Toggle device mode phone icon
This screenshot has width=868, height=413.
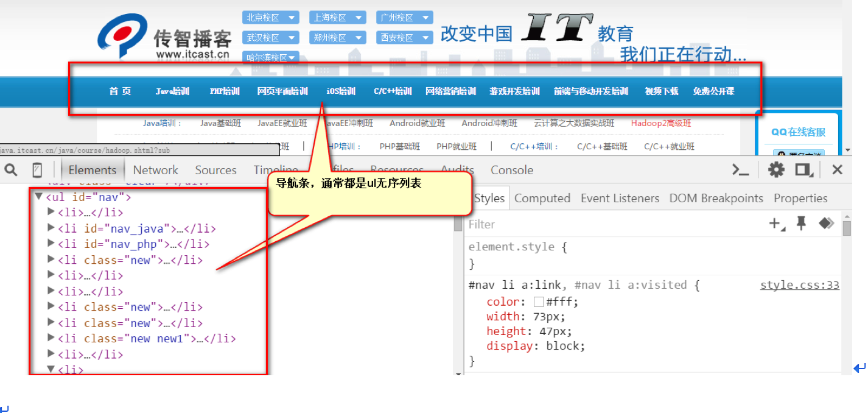pos(37,170)
